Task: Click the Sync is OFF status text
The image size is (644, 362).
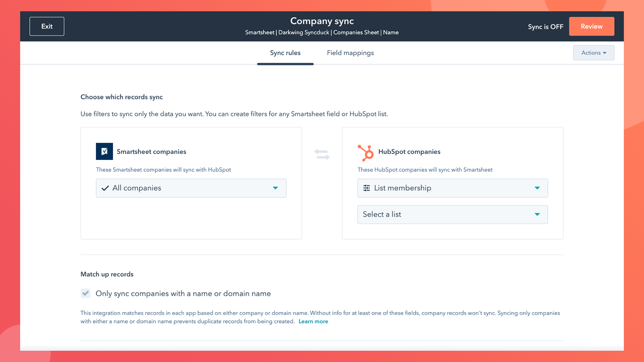Action: (x=545, y=27)
